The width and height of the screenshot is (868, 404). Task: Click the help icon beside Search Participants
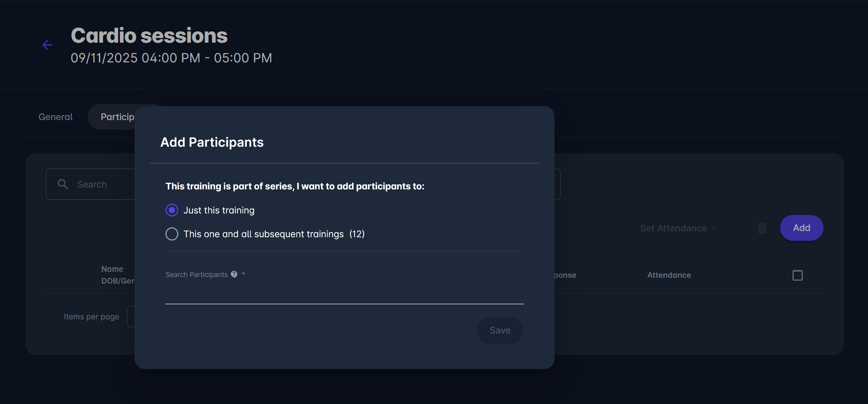click(x=234, y=274)
